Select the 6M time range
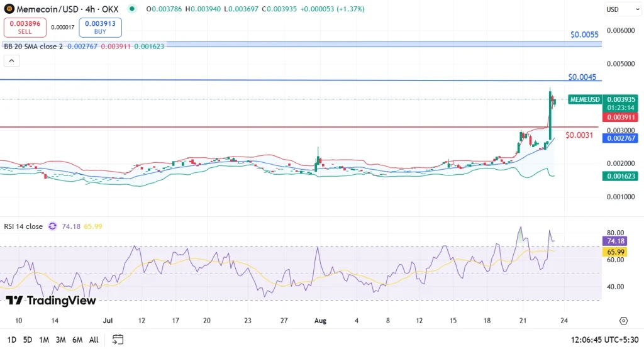The height and width of the screenshot is (349, 644). point(77,340)
